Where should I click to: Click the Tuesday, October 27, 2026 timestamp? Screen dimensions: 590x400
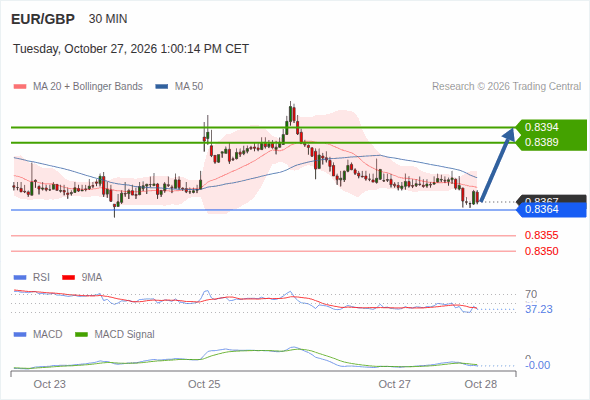[x=131, y=49]
